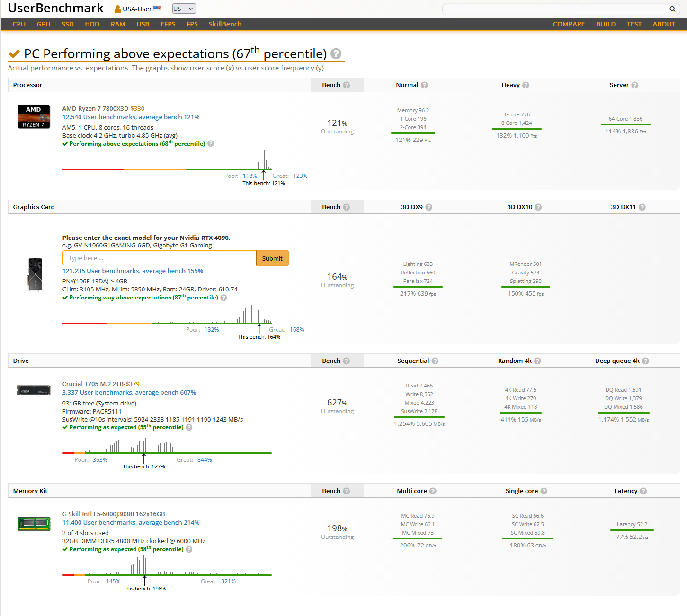Click help icon after GPU 87th percentile
Screen dimensions: 687x616
pos(223,298)
